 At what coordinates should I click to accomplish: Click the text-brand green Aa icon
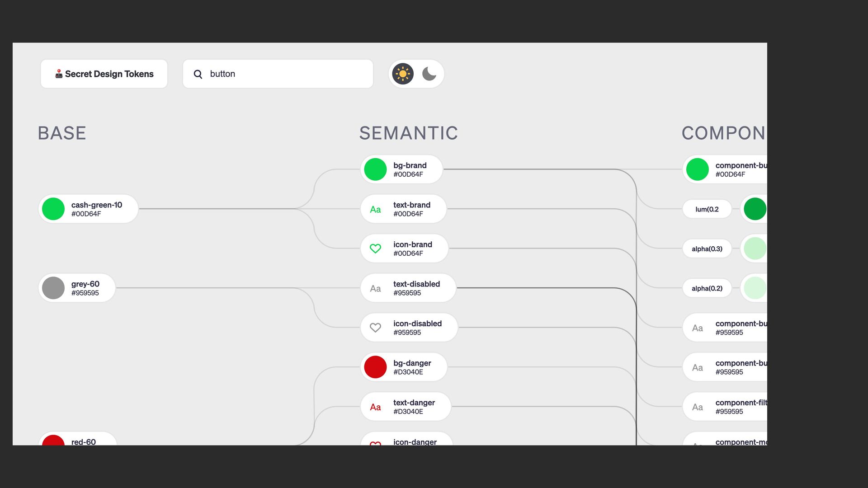375,209
